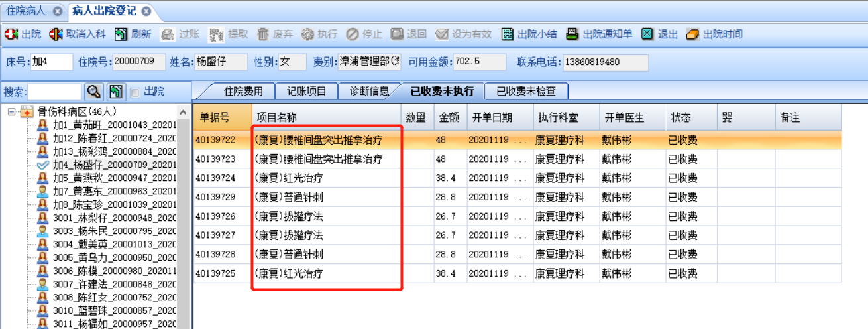Click the 出院 discharge toolbar icon
The height and width of the screenshot is (329, 868).
(x=11, y=34)
